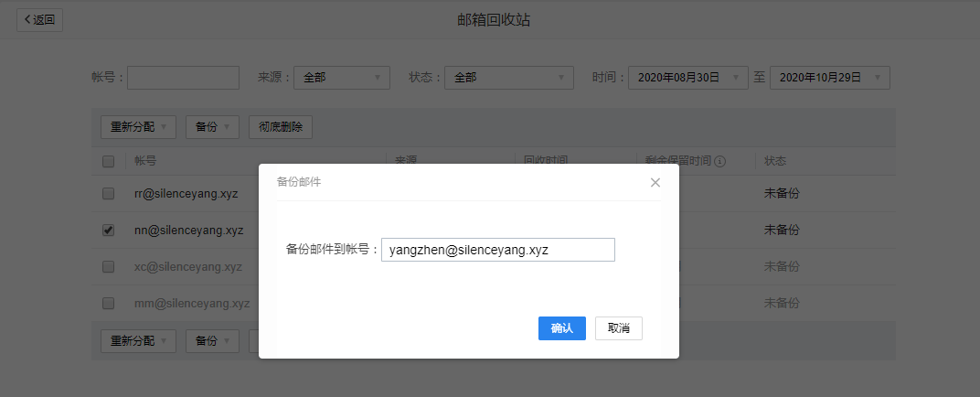
Task: Toggle the select-all checkbox in header
Action: coord(108,161)
